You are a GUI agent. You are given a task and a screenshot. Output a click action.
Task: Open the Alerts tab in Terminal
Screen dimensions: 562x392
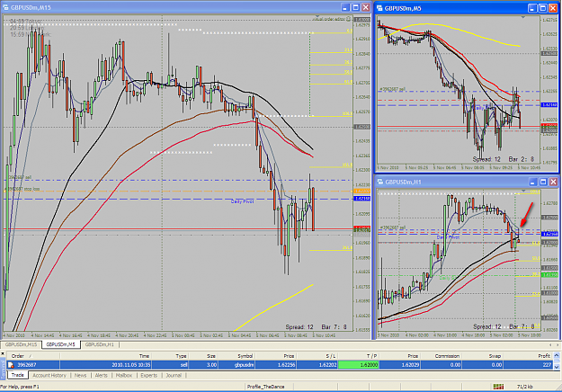[x=101, y=375]
